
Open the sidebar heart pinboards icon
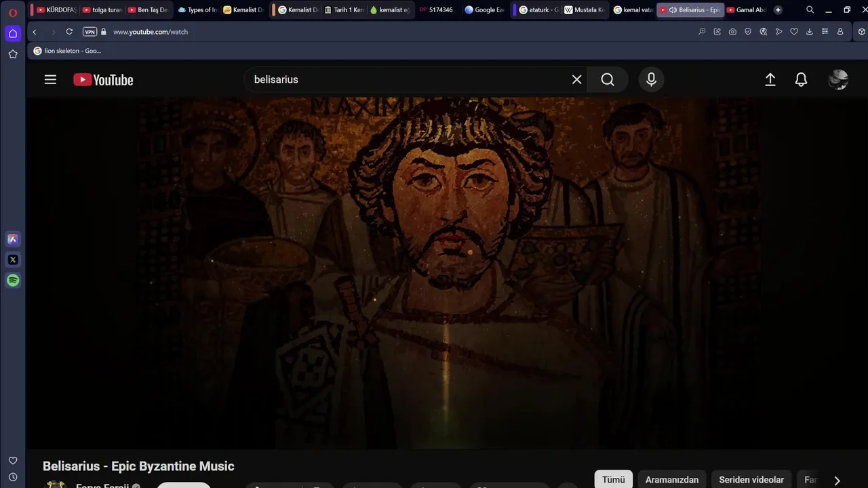pyautogui.click(x=13, y=461)
